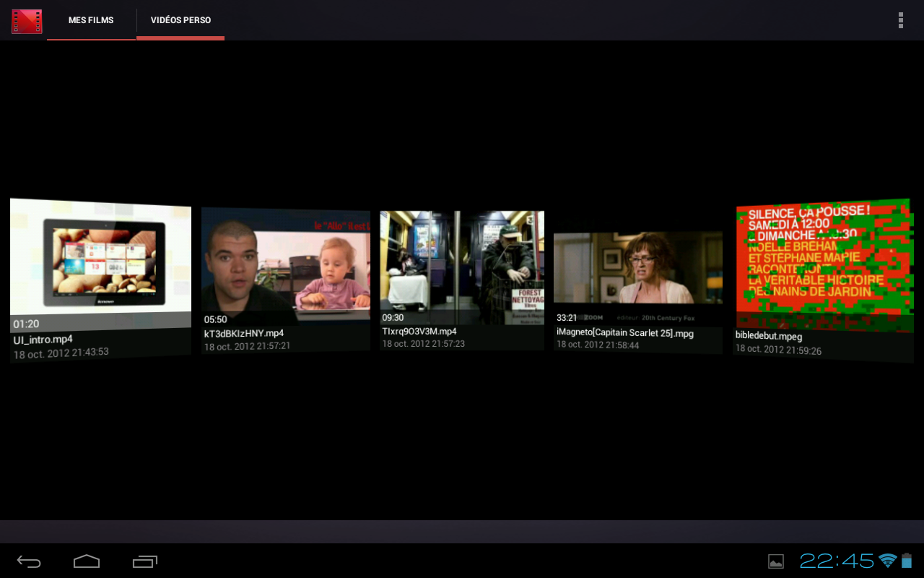Screen dimensions: 924x578
Task: Click the date 18 oct. 2012 21:43:53
Action: pyautogui.click(x=61, y=353)
